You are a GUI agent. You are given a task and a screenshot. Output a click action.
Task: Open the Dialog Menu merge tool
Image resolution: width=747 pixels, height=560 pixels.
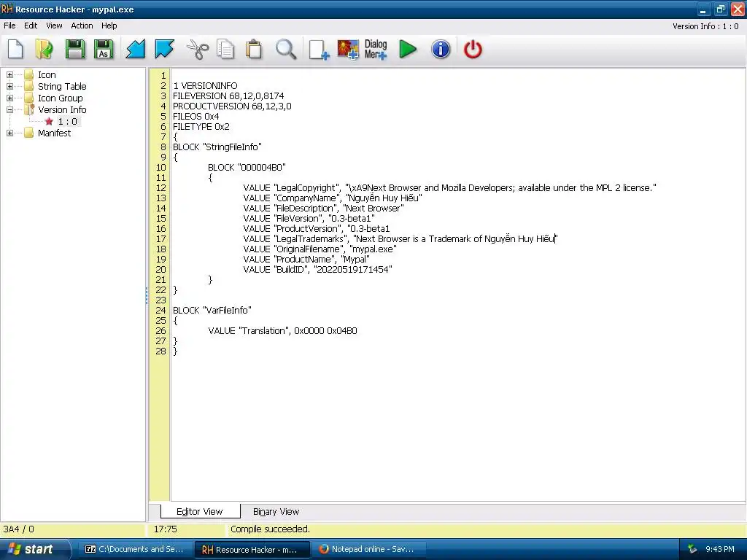[x=376, y=49]
